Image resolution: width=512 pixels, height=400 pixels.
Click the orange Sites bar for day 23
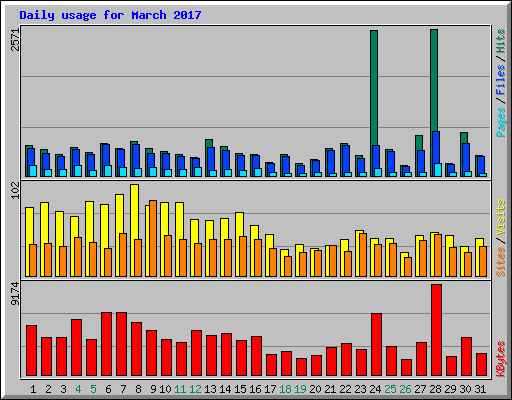[363, 255]
